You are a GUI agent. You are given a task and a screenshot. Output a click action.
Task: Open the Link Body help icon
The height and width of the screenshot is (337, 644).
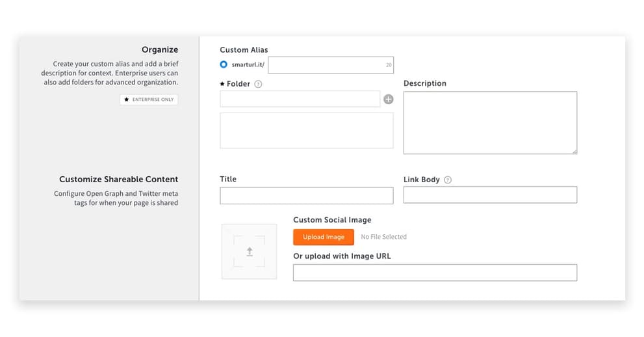pos(448,180)
